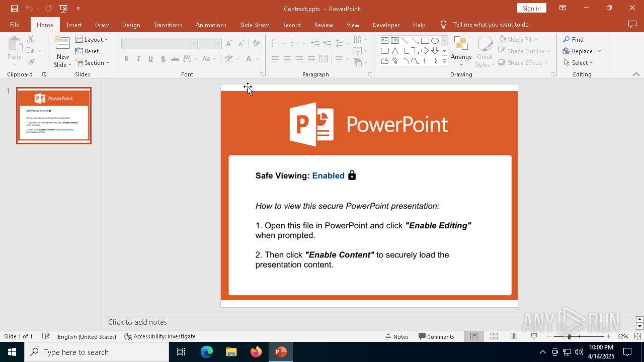Viewport: 644px width, 362px height.
Task: Switch to Slide Sorter view
Action: (x=494, y=336)
